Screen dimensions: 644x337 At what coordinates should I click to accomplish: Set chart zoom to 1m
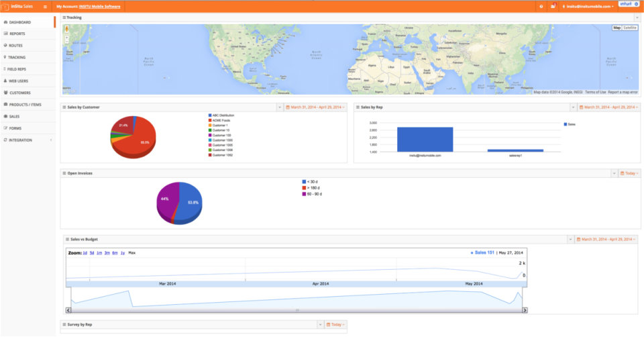coord(99,253)
